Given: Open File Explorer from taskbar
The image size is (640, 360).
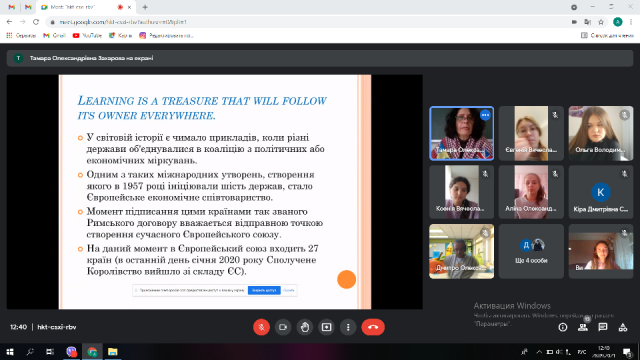Looking at the screenshot, I should coord(113,351).
